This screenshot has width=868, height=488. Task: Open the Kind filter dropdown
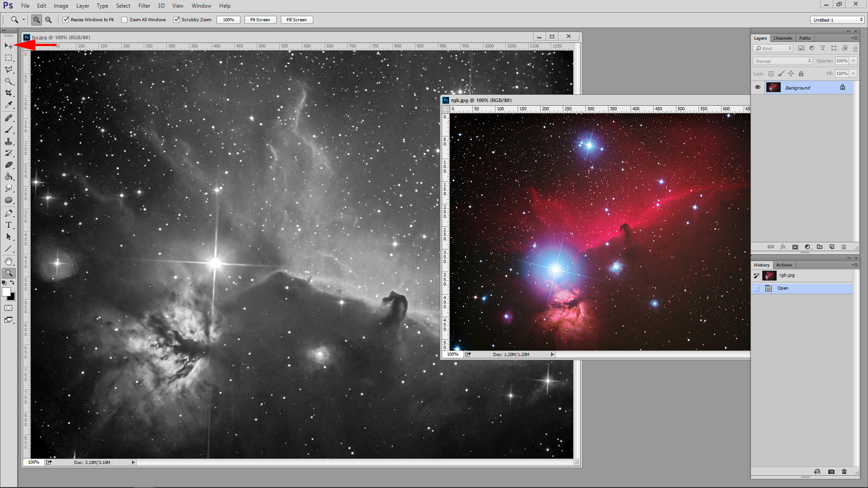click(773, 48)
